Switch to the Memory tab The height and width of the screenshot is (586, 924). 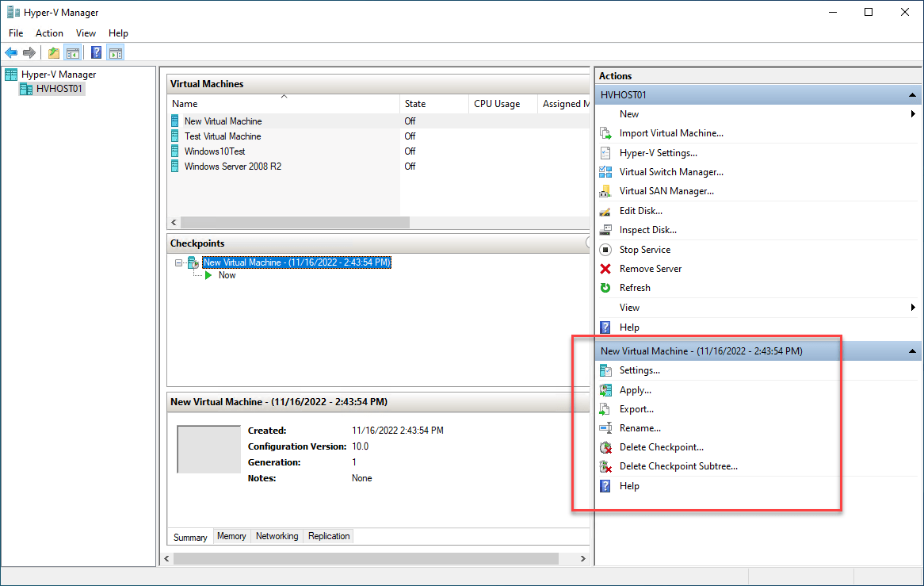pyautogui.click(x=231, y=536)
